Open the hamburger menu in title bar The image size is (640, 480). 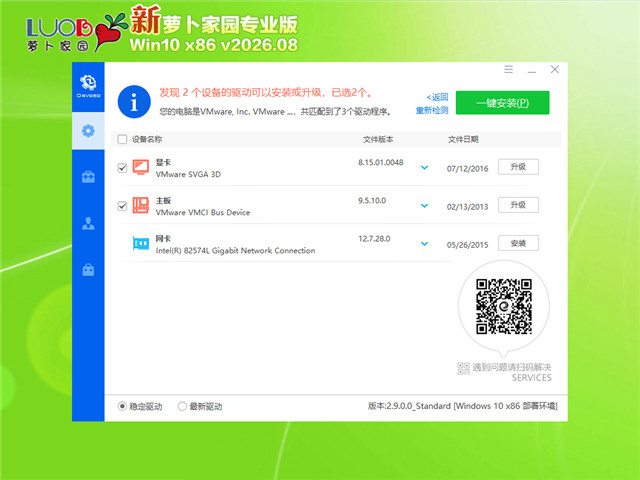coord(508,69)
